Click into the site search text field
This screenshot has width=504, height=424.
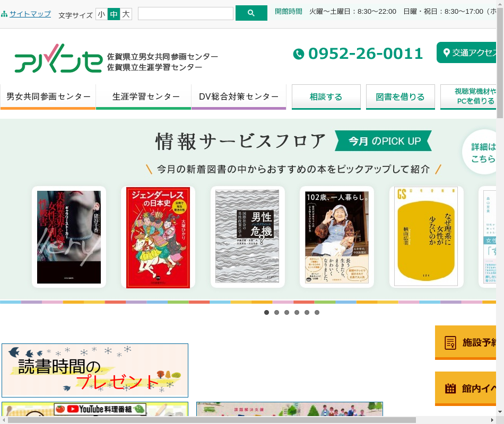[186, 14]
